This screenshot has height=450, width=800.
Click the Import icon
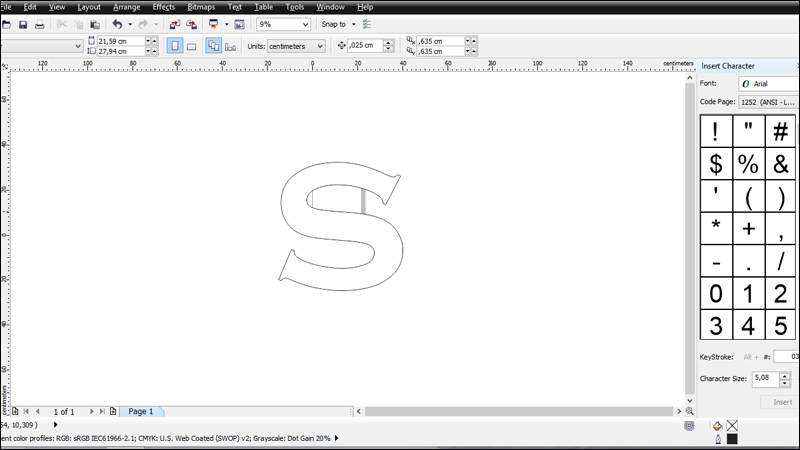tap(174, 24)
